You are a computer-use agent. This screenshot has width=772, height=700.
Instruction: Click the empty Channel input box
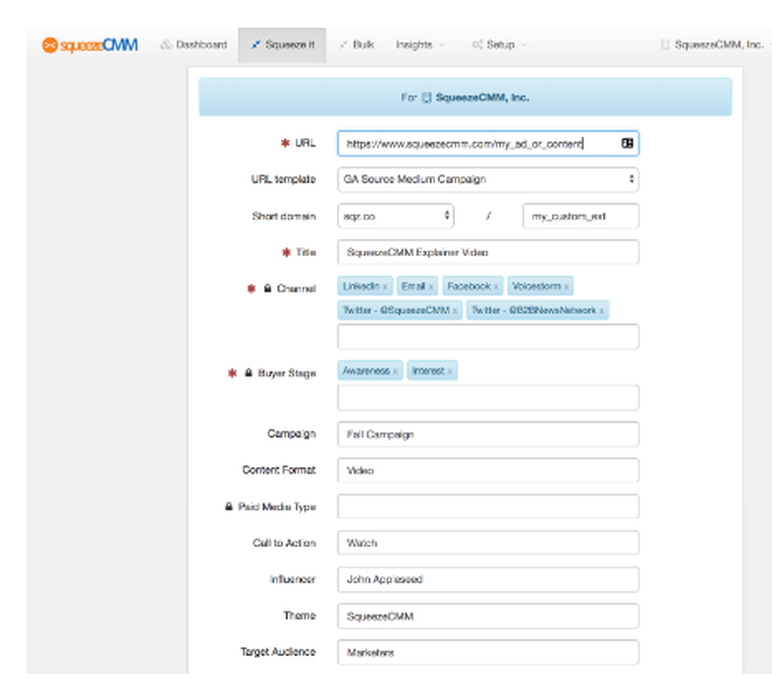pos(488,336)
